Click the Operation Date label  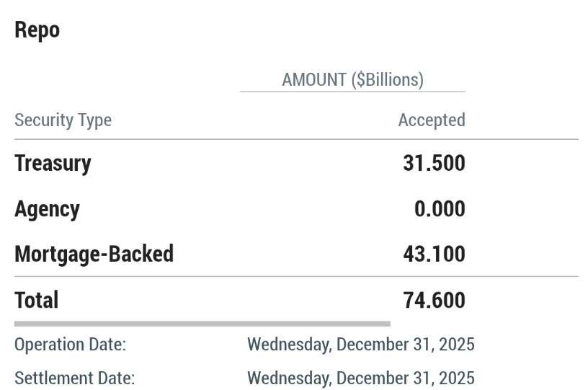tap(70, 345)
